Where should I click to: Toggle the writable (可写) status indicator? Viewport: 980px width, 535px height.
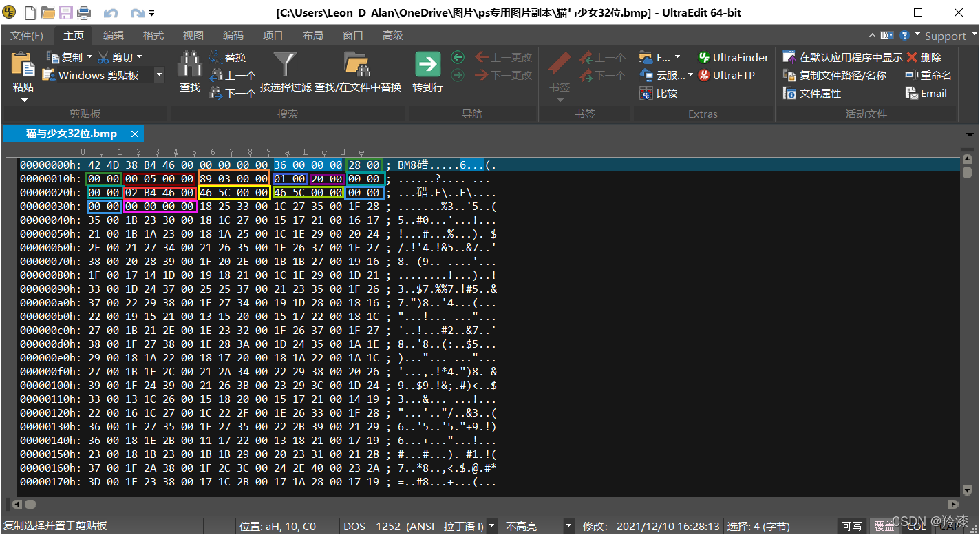852,526
